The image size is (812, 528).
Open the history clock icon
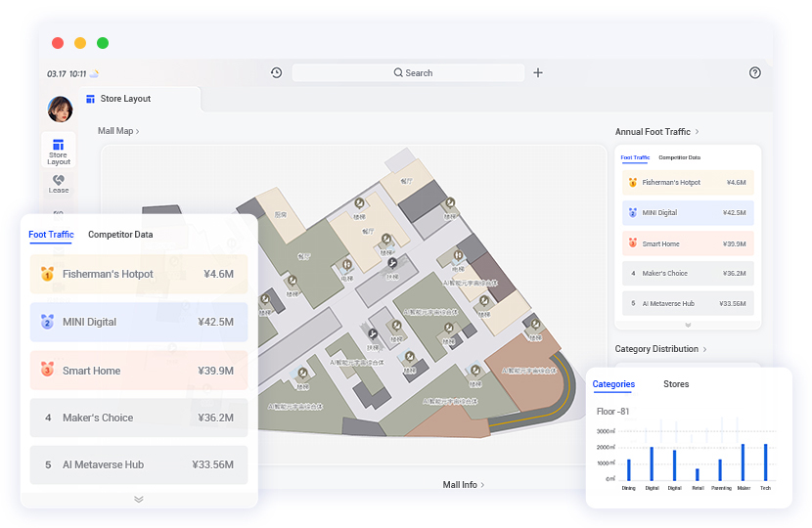tap(277, 73)
